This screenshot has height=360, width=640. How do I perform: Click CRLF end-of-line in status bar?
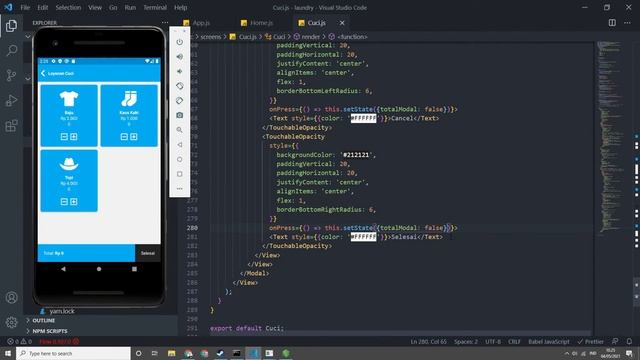point(514,342)
